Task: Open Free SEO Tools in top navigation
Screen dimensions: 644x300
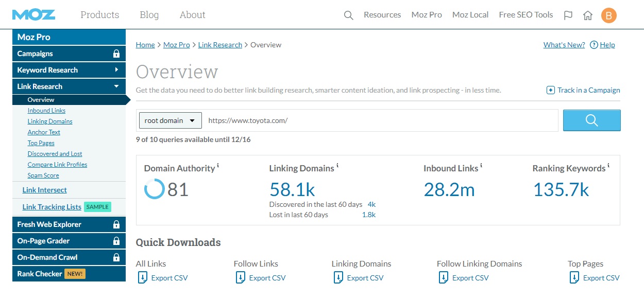Action: 526,15
